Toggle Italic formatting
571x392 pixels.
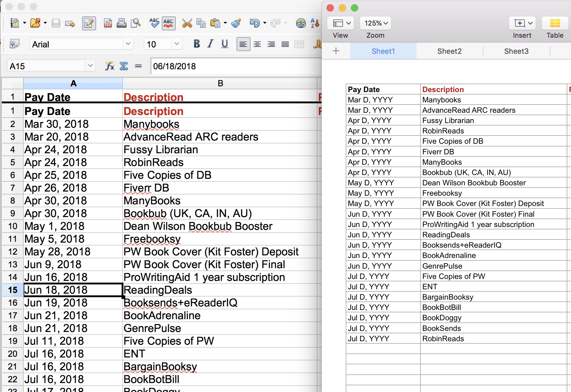click(x=210, y=44)
